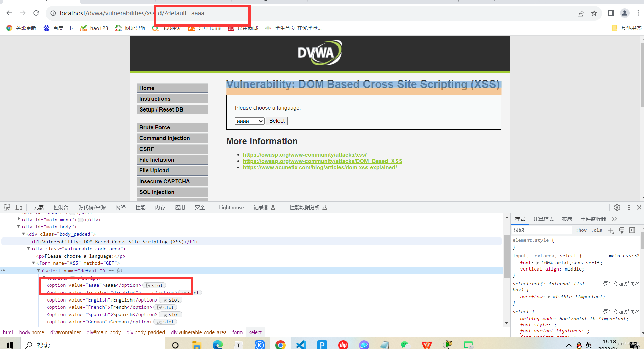
Task: Switch to 网络 network tab
Action: click(121, 207)
